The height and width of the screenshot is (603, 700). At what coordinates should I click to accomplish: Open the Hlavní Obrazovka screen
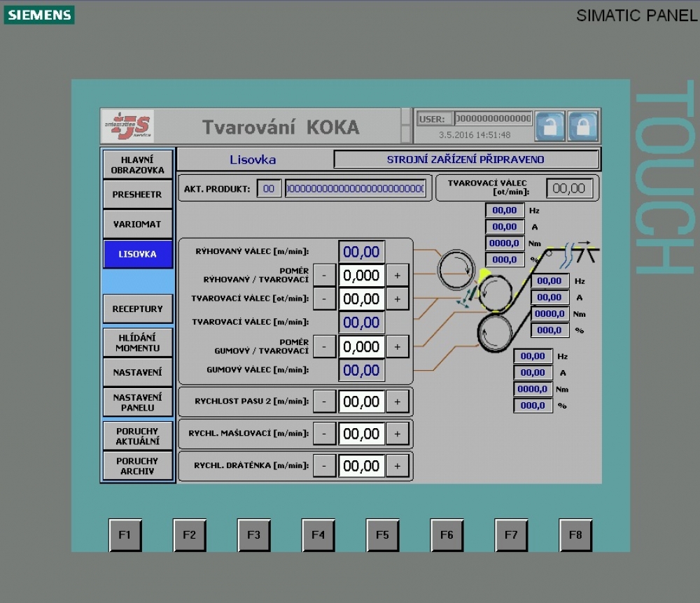click(x=137, y=164)
